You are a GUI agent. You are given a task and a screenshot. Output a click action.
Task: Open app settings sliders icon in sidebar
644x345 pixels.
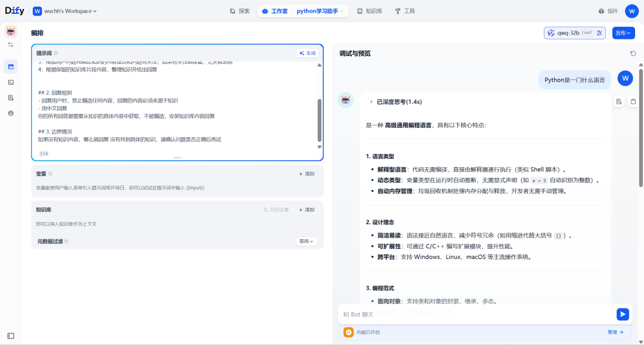11,44
